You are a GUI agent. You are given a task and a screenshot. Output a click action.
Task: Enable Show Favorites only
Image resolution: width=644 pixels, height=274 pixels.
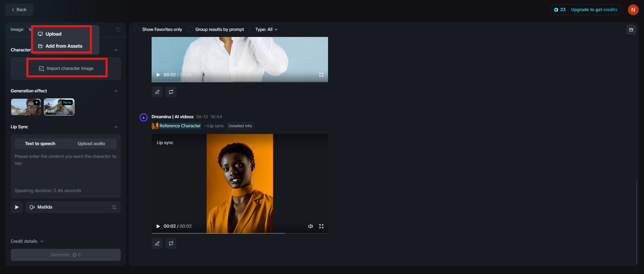(x=137, y=30)
